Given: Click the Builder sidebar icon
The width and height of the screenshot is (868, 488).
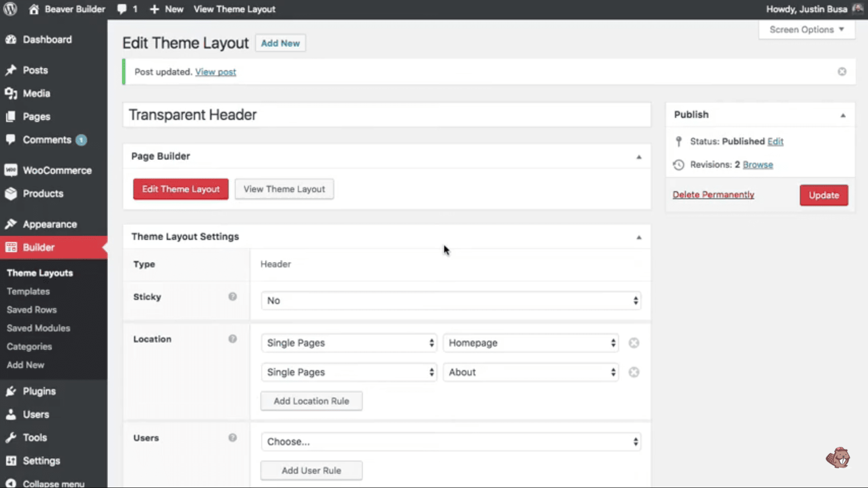Looking at the screenshot, I should [x=11, y=248].
